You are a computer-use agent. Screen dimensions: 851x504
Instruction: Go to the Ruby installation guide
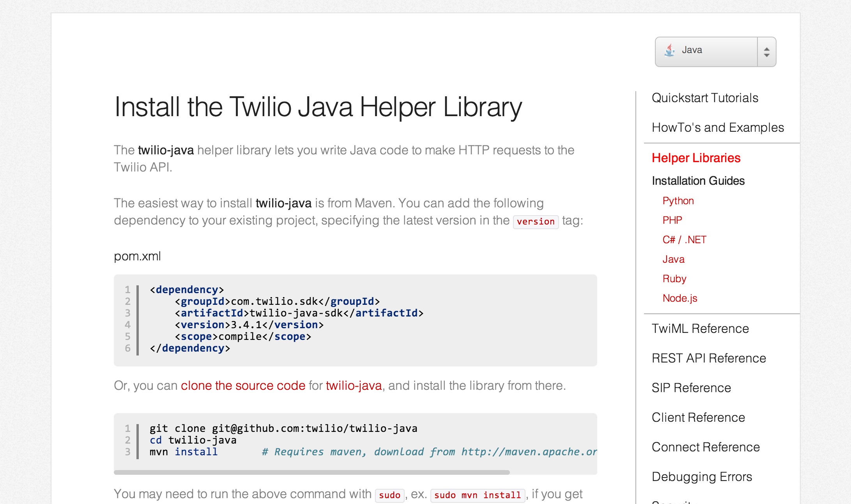674,279
